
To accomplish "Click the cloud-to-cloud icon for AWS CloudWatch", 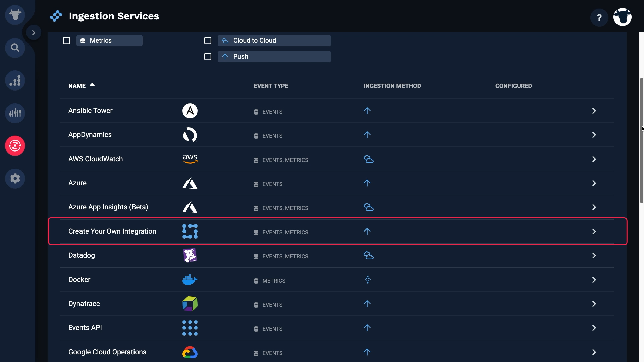I will tap(369, 159).
